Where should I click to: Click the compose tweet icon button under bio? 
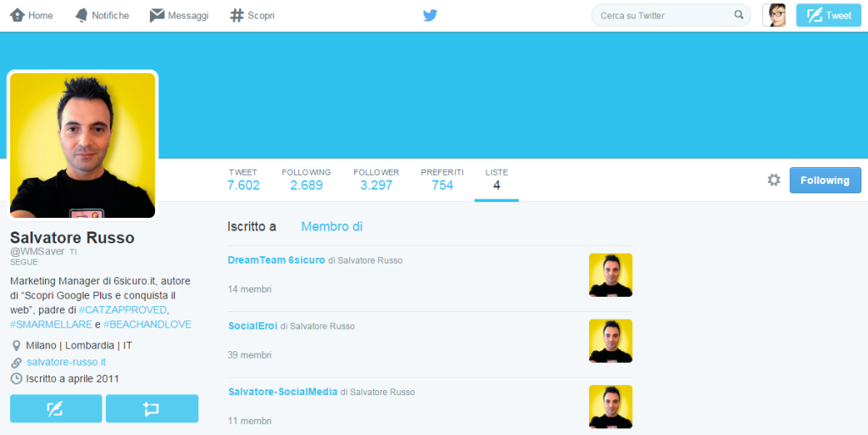[x=56, y=409]
